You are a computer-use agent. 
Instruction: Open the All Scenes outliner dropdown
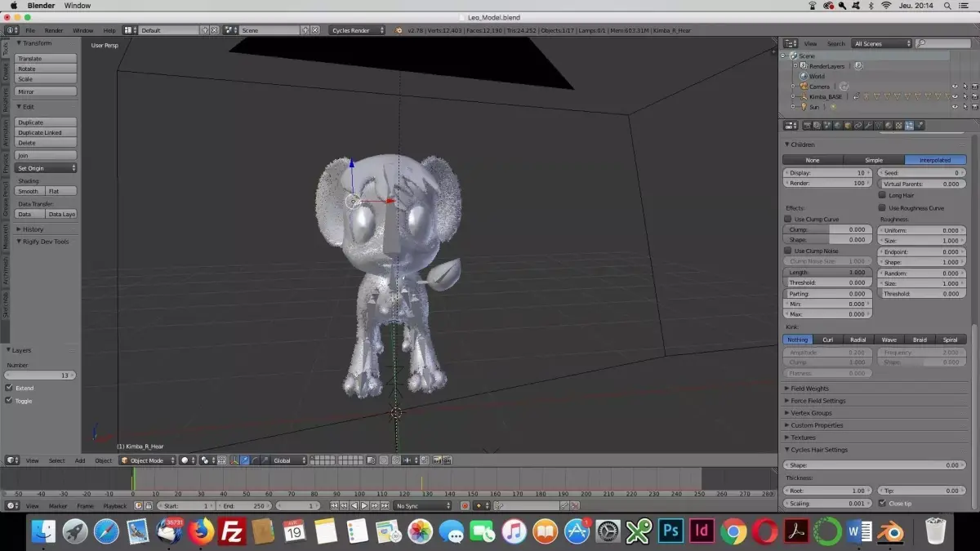[881, 43]
